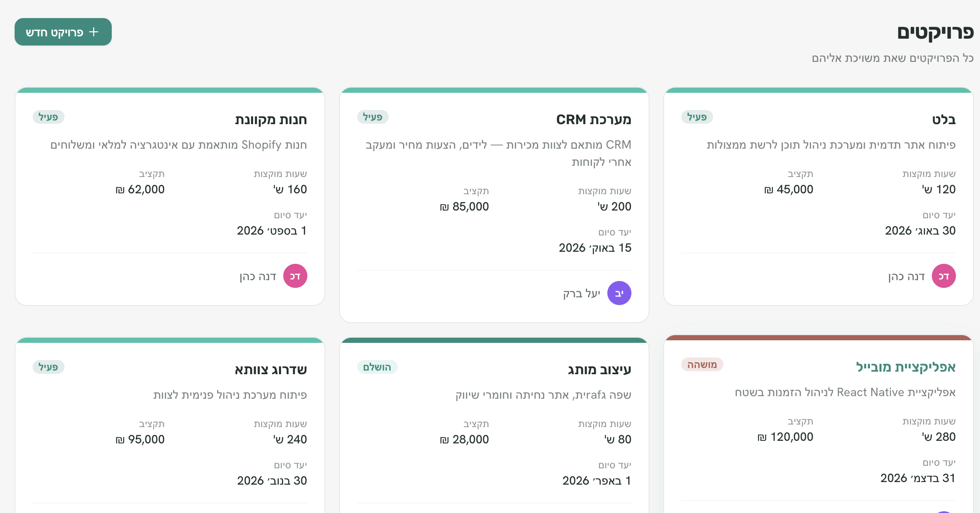The image size is (980, 513).
Task: Click the subtitle 'כל הפרויקטים שאת משויכת אליהם'
Action: [892, 58]
